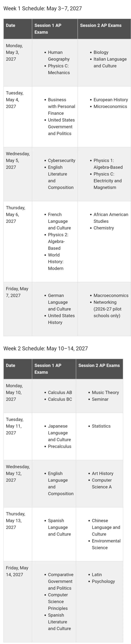Select the Human Geography exam entry

coord(59,56)
